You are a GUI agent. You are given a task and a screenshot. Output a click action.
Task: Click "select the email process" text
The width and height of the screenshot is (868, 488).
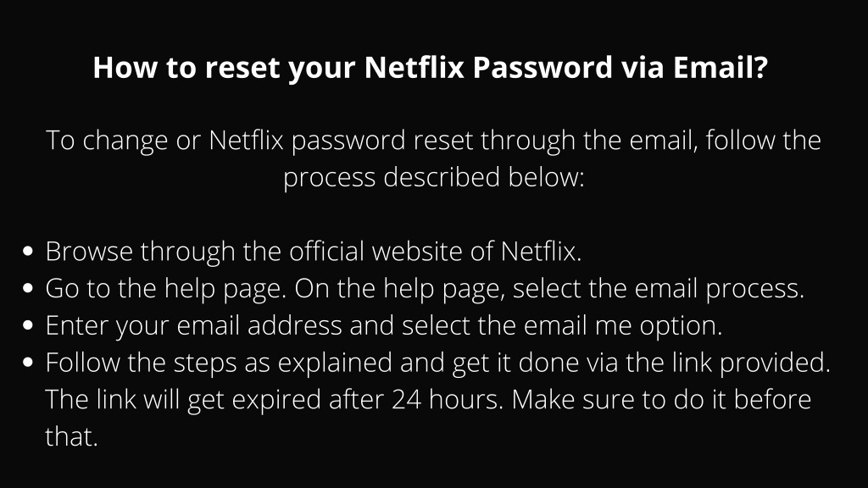(658, 289)
